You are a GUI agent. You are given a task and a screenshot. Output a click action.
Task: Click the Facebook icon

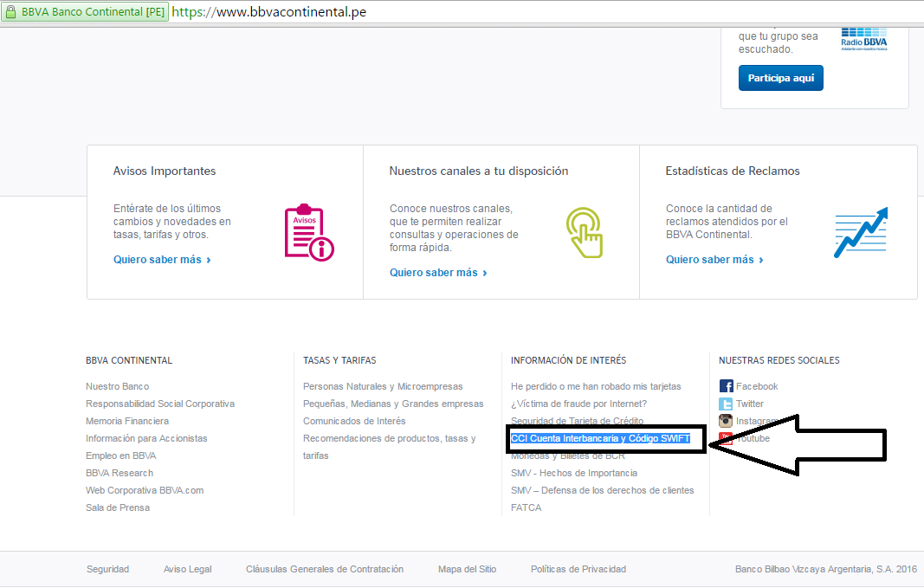pyautogui.click(x=726, y=386)
